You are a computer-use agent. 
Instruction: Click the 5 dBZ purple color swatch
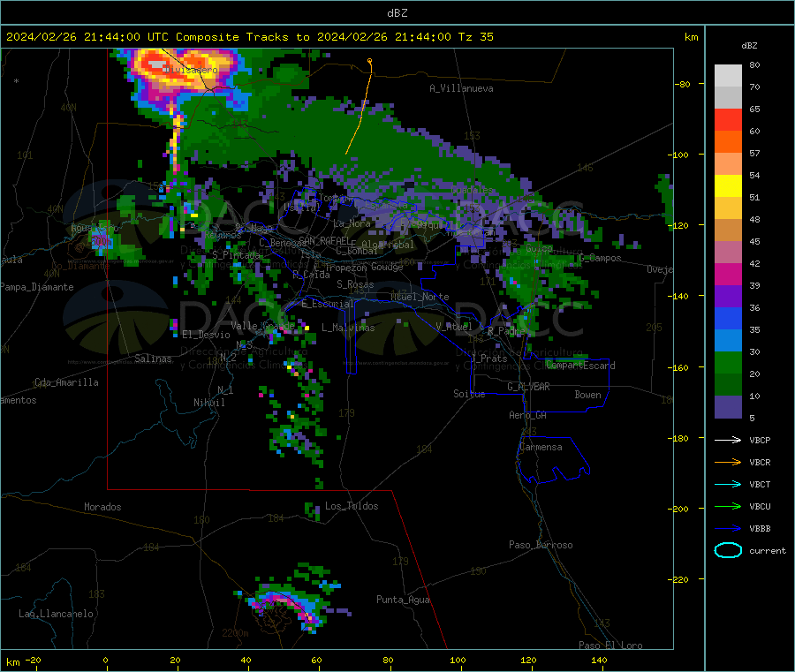pyautogui.click(x=728, y=407)
